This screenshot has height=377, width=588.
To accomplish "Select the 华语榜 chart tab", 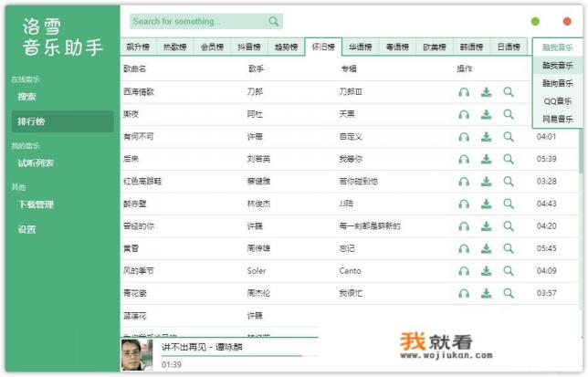I will 361,47.
